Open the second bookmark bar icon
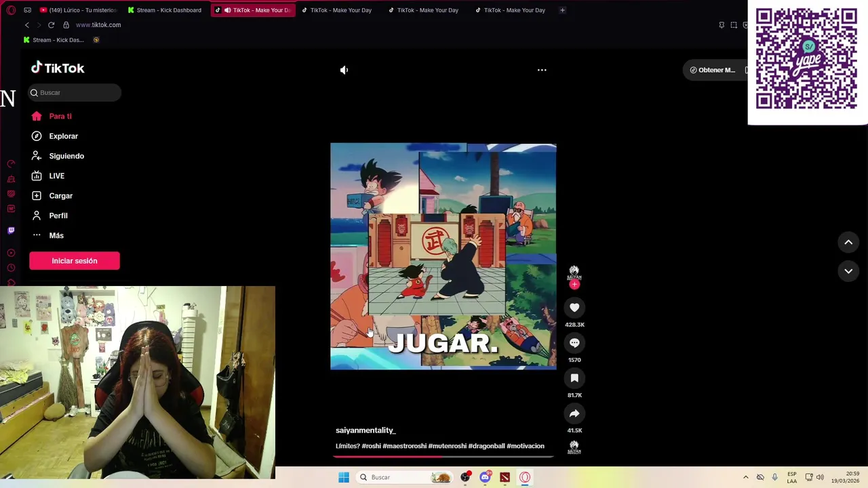868x488 pixels. pyautogui.click(x=96, y=40)
